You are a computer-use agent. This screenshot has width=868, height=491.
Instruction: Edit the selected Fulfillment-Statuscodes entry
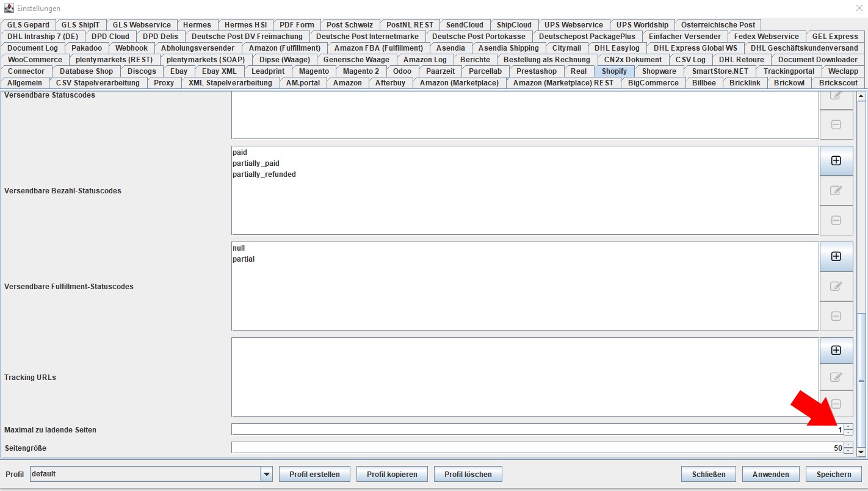pyautogui.click(x=836, y=286)
